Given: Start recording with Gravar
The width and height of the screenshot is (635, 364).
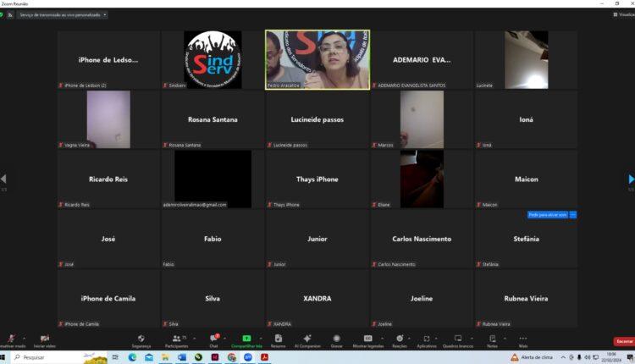Looking at the screenshot, I should [336, 340].
